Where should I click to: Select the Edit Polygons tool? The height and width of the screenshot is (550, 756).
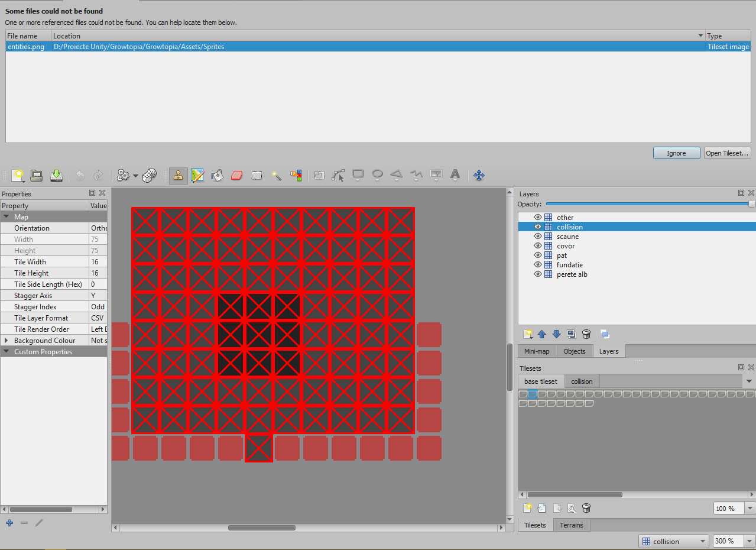pyautogui.click(x=339, y=175)
